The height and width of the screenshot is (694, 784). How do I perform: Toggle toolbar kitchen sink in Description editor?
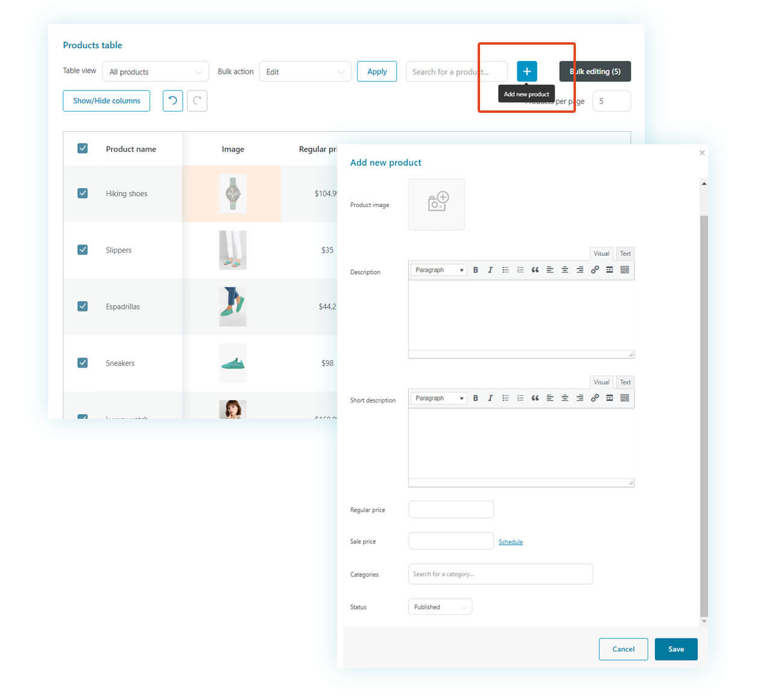625,270
